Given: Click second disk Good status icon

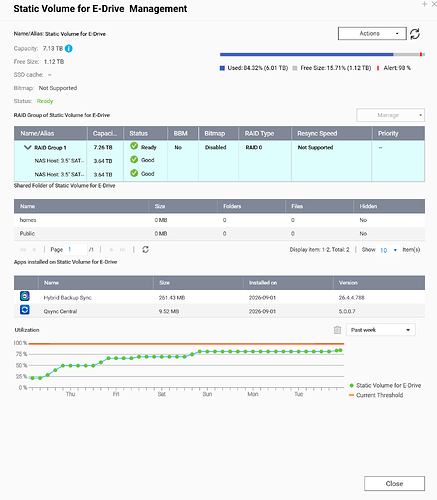Looking at the screenshot, I should click(x=134, y=173).
